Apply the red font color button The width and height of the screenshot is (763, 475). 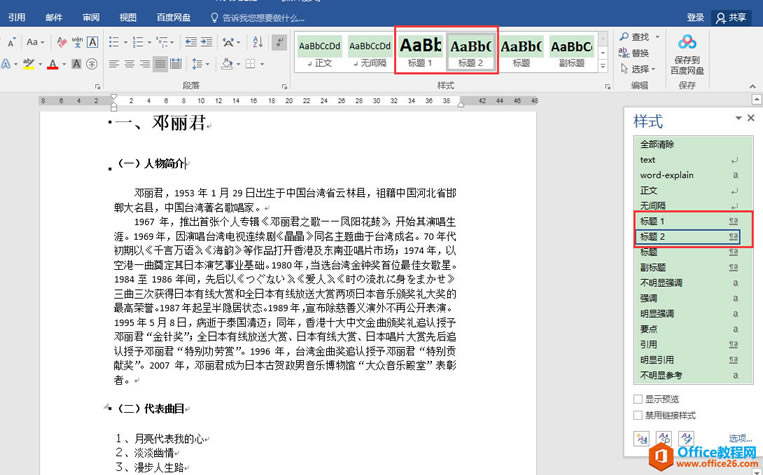pos(53,64)
